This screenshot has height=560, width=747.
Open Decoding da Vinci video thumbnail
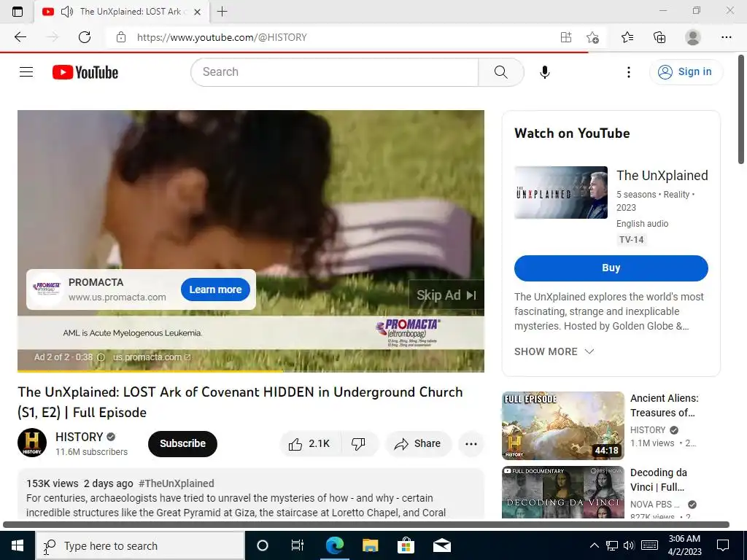pos(562,492)
